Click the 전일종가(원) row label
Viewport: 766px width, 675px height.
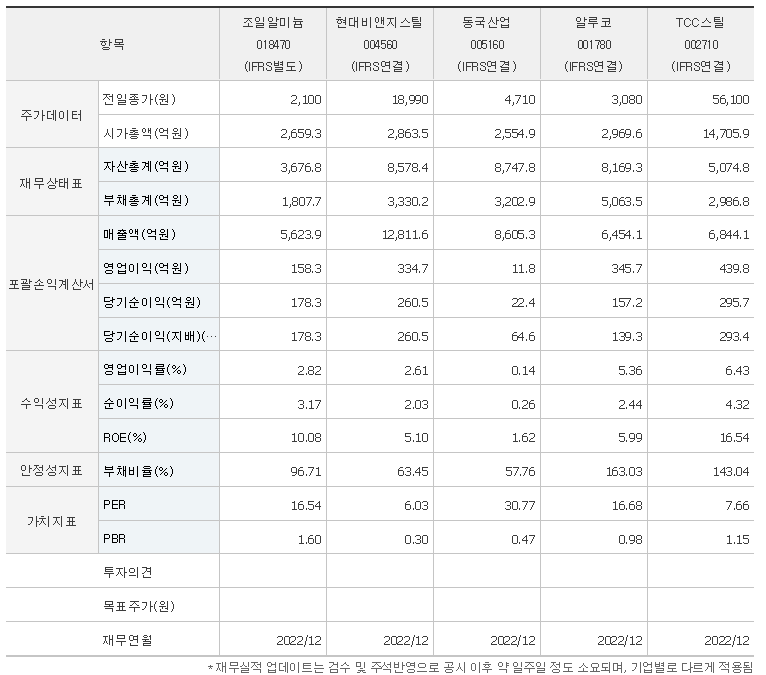coord(139,99)
